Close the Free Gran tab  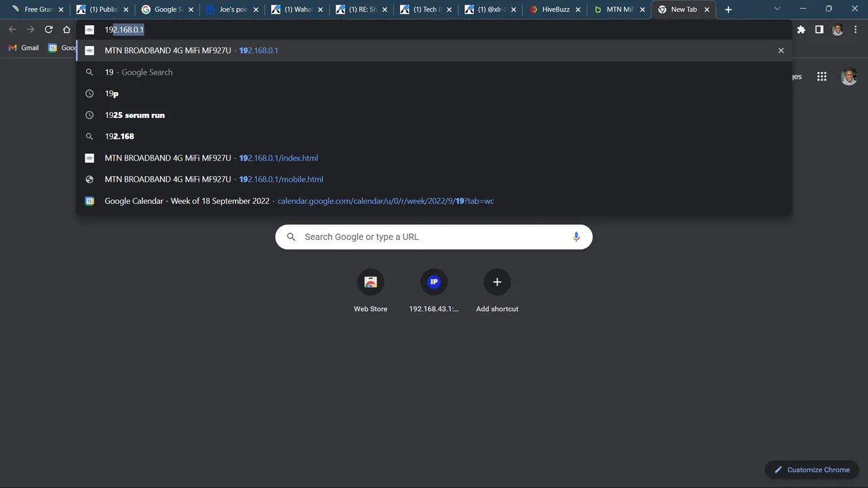click(x=61, y=9)
